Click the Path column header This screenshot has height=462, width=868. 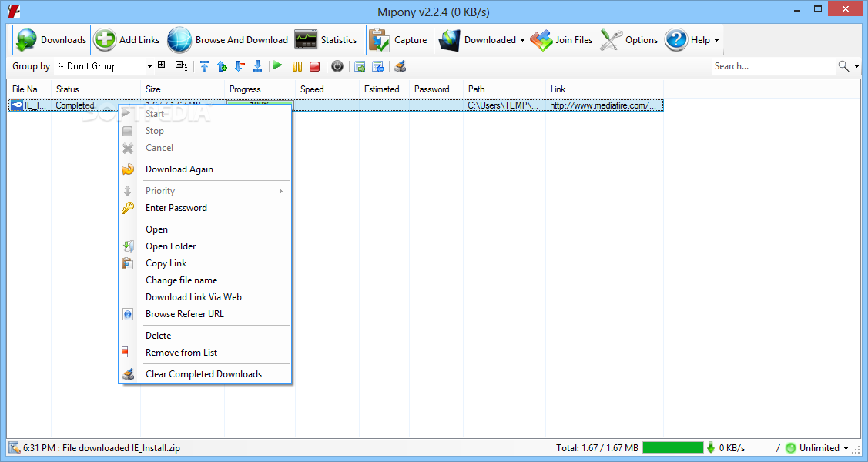click(x=504, y=89)
